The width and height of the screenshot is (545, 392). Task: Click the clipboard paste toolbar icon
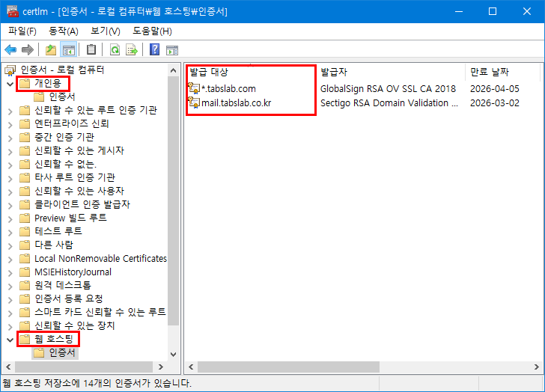91,49
